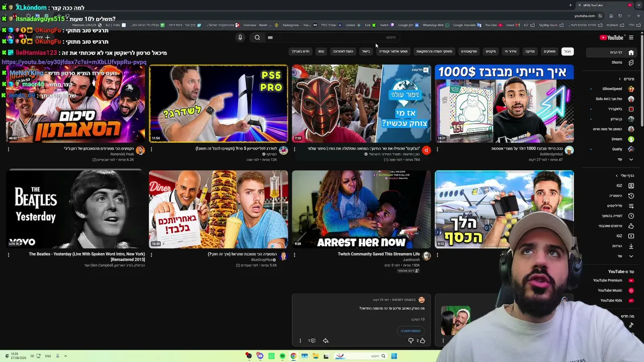Viewport: 644px width, 362px height.
Task: Open Liked videos thumbs-up icon in sidebar
Action: 631,226
